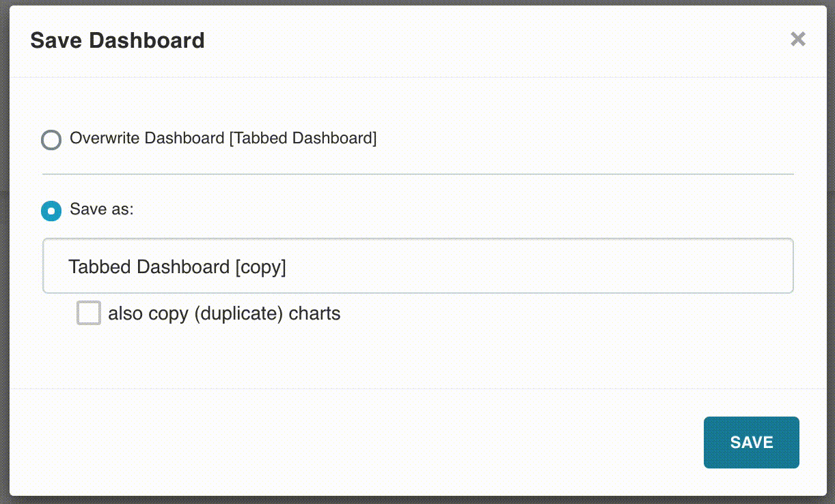The width and height of the screenshot is (835, 504).
Task: Click the word 'charts' beside the checkbox
Action: tap(314, 314)
